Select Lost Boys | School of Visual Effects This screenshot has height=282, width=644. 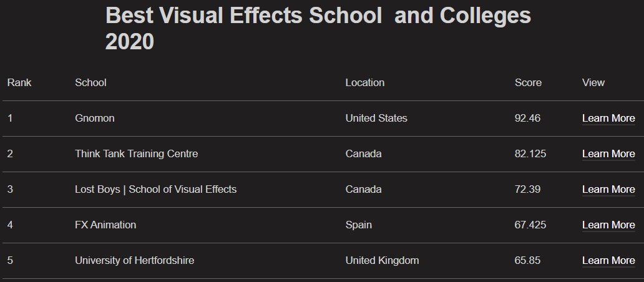click(x=155, y=189)
